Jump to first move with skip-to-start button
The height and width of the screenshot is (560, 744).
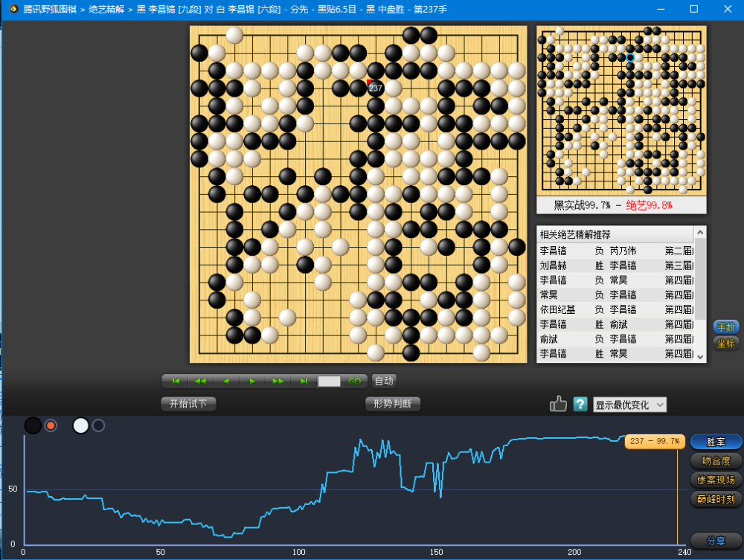point(176,382)
